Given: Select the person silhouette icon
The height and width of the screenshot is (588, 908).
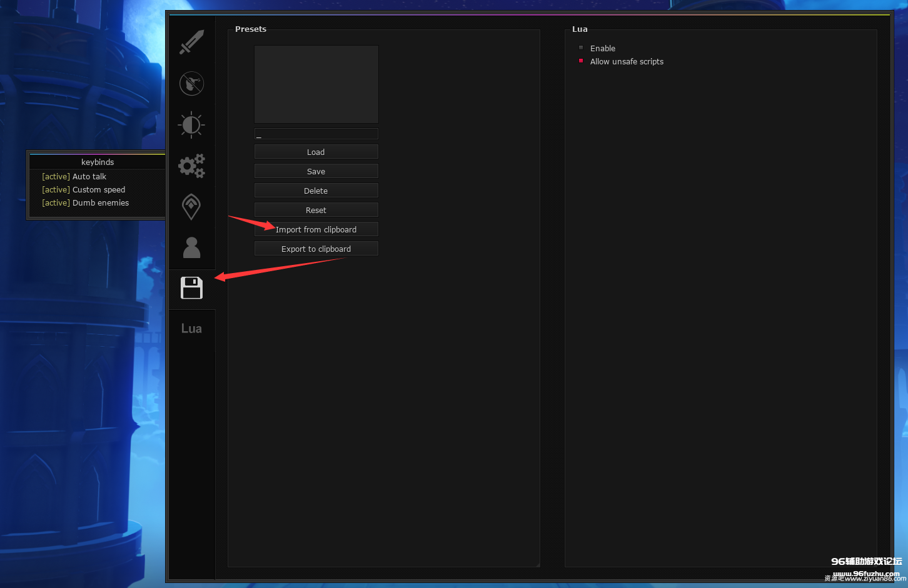Looking at the screenshot, I should click(x=191, y=248).
